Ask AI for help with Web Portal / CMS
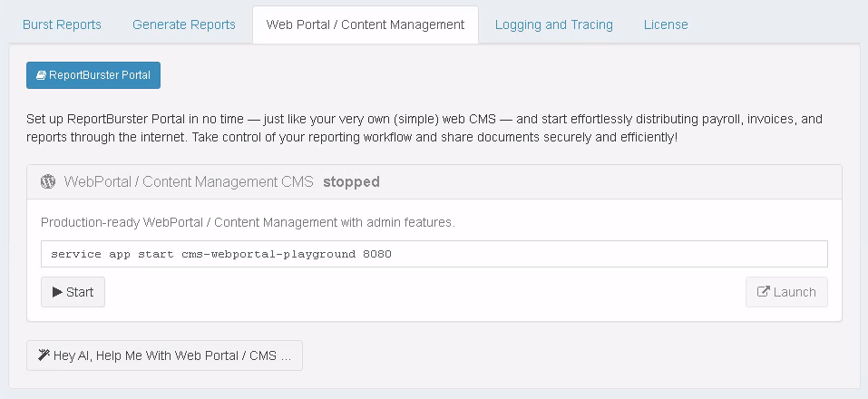 coord(164,355)
